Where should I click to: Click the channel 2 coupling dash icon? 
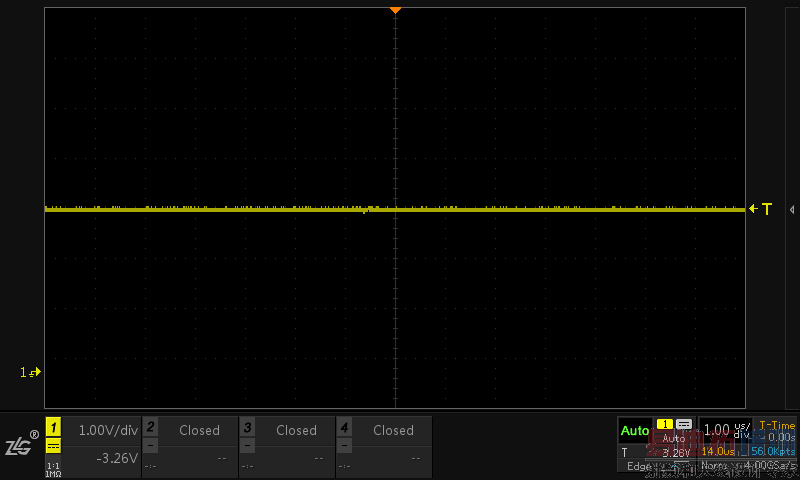150,446
